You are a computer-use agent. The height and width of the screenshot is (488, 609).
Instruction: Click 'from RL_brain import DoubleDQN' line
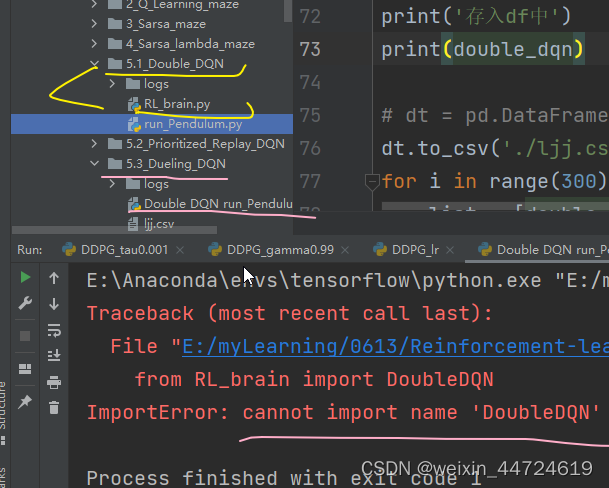point(314,379)
